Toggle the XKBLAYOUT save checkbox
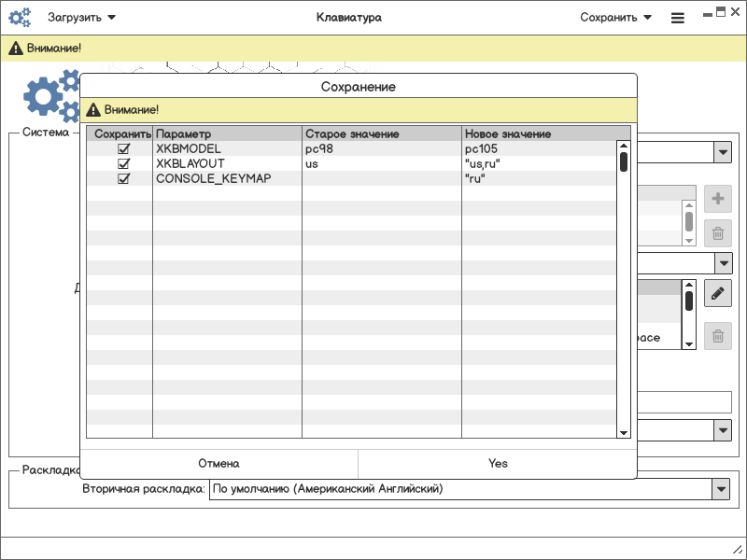The height and width of the screenshot is (560, 747). click(x=123, y=163)
